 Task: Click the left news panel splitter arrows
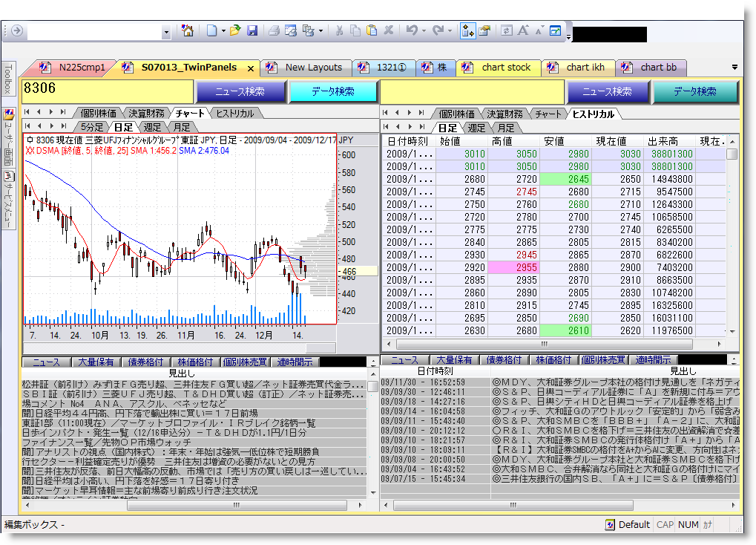click(x=373, y=362)
